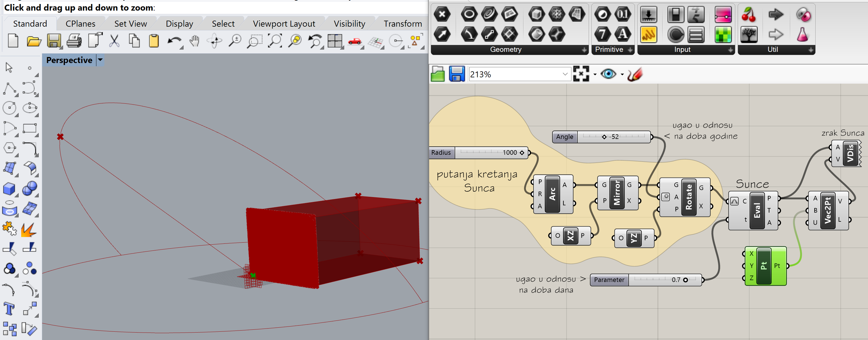Open the 213% zoom level dropdown
Screen dimensions: 868x340
[565, 74]
